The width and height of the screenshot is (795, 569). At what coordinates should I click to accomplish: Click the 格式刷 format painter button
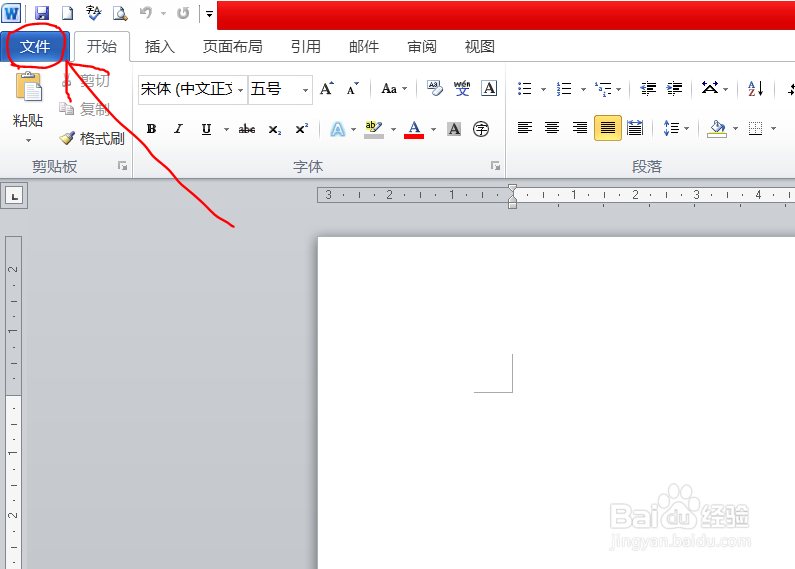(92, 138)
